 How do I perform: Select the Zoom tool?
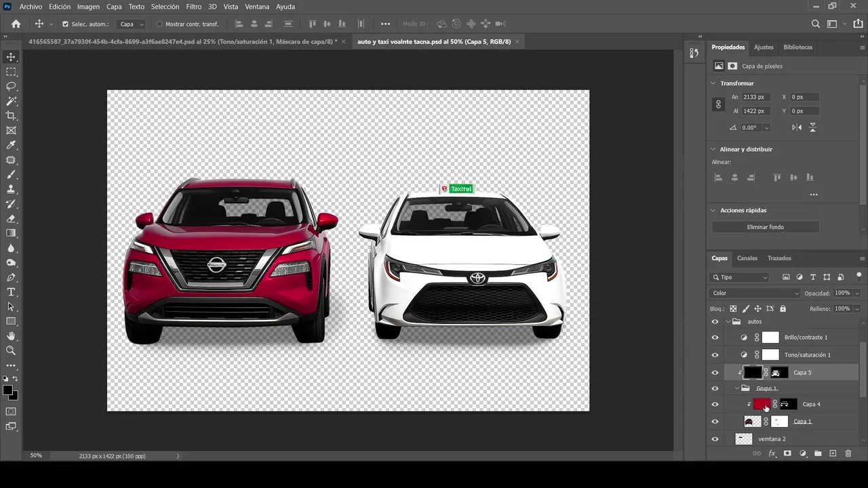11,350
